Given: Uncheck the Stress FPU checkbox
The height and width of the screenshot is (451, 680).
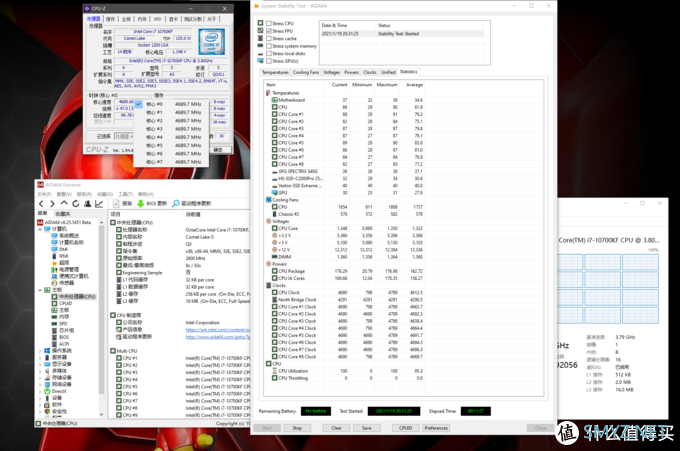Looking at the screenshot, I should 269,31.
